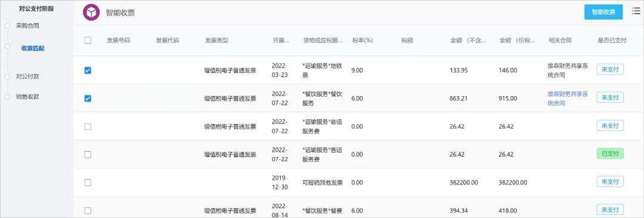Click the 2022-08-14 date cell
Image resolution: width=644 pixels, height=218 pixels.
pos(280,210)
